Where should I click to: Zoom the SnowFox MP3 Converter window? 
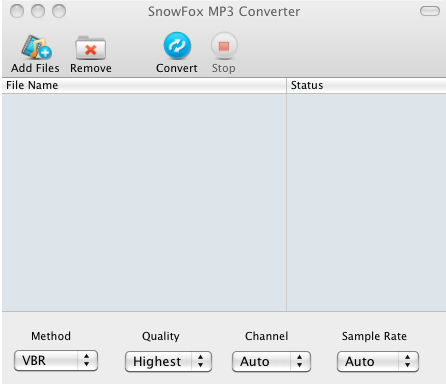[x=59, y=11]
